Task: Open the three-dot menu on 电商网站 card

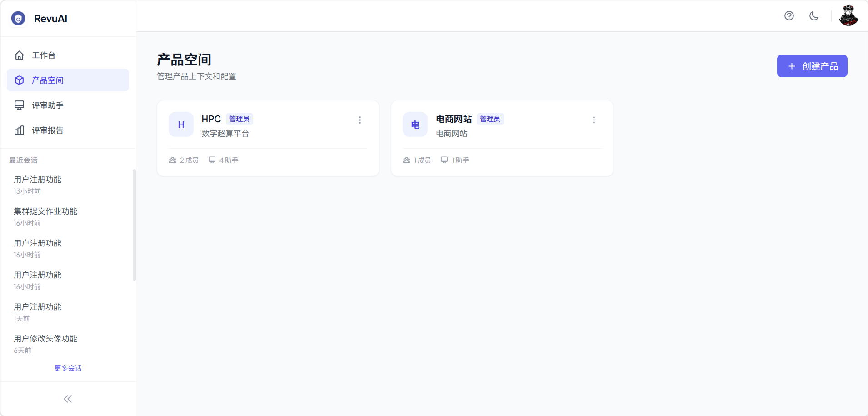Action: 594,120
